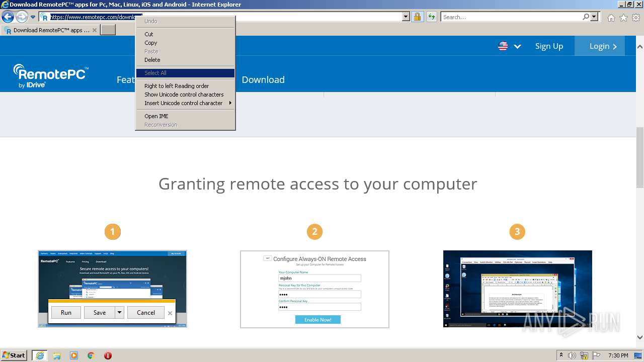Click the volume speaker tray icon

[x=572, y=355]
